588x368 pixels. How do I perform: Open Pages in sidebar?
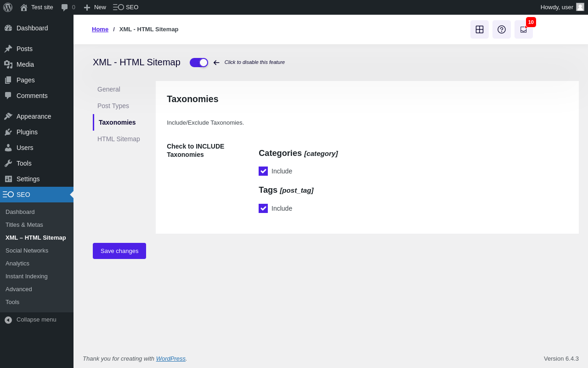(37, 80)
